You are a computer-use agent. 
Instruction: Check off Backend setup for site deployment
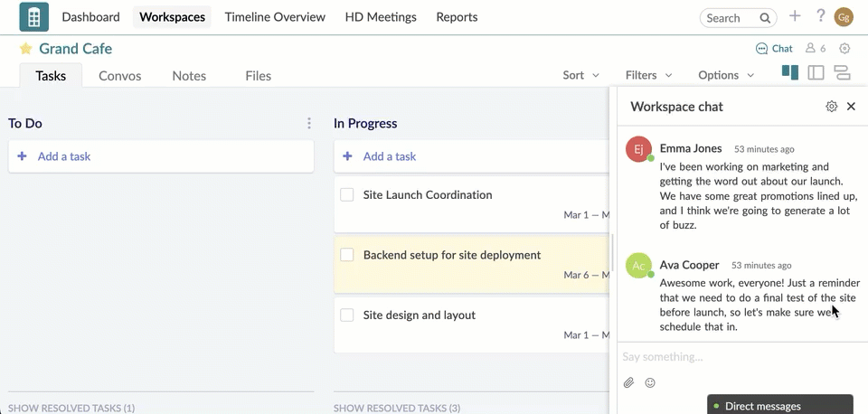click(347, 255)
